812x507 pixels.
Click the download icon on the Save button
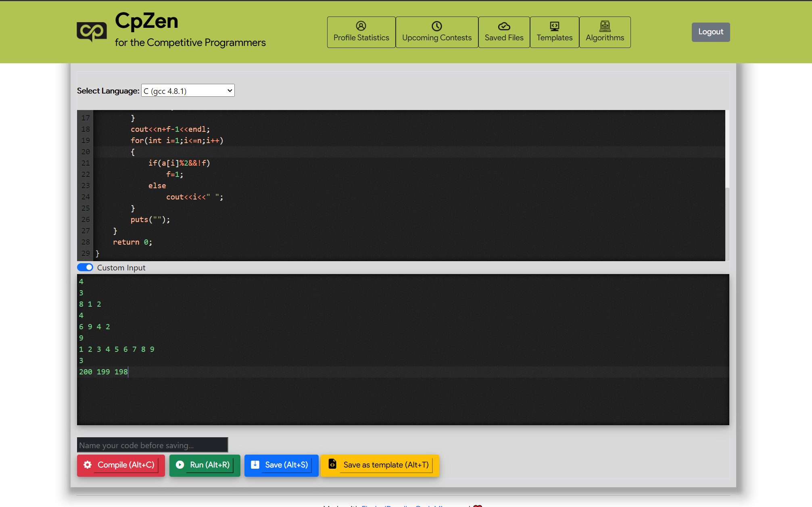click(x=255, y=465)
